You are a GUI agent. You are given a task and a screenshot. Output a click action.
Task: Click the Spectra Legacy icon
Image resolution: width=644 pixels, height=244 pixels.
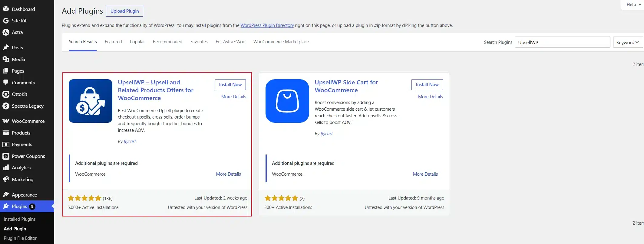click(6, 106)
